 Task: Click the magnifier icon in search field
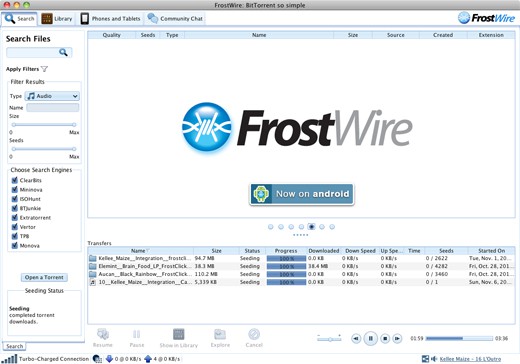[63, 52]
